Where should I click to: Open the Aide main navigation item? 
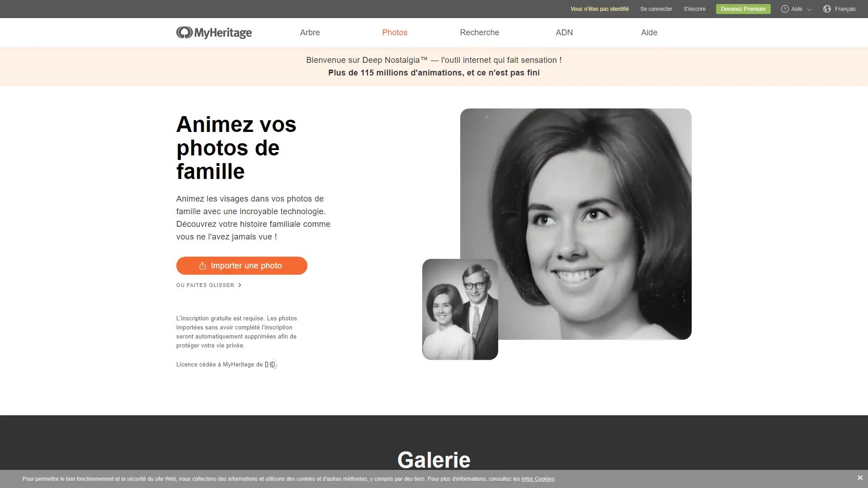click(x=649, y=33)
